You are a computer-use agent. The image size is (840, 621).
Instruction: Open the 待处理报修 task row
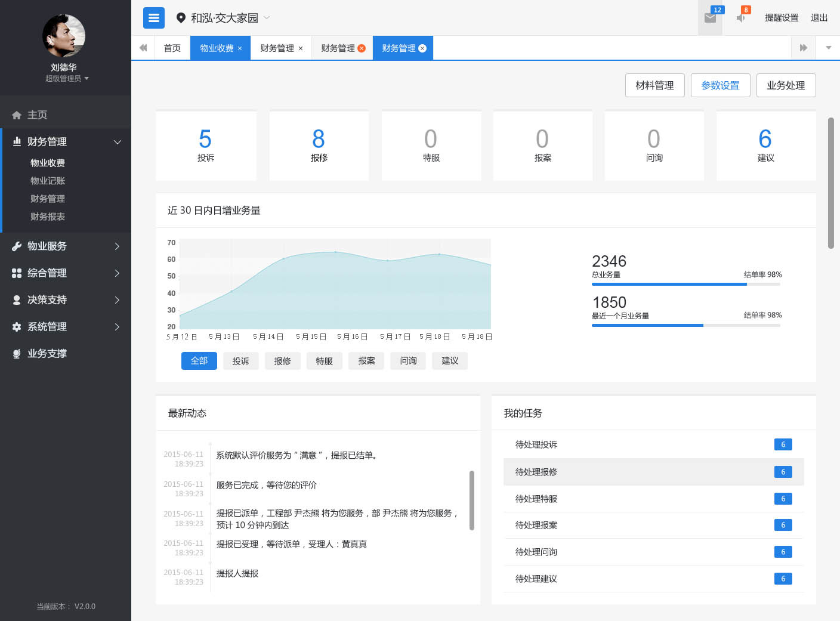(654, 472)
